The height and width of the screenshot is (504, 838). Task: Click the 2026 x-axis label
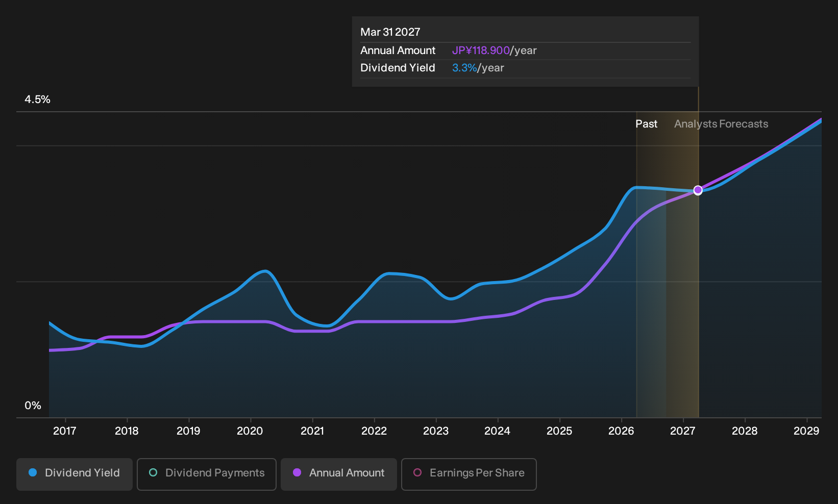point(621,431)
